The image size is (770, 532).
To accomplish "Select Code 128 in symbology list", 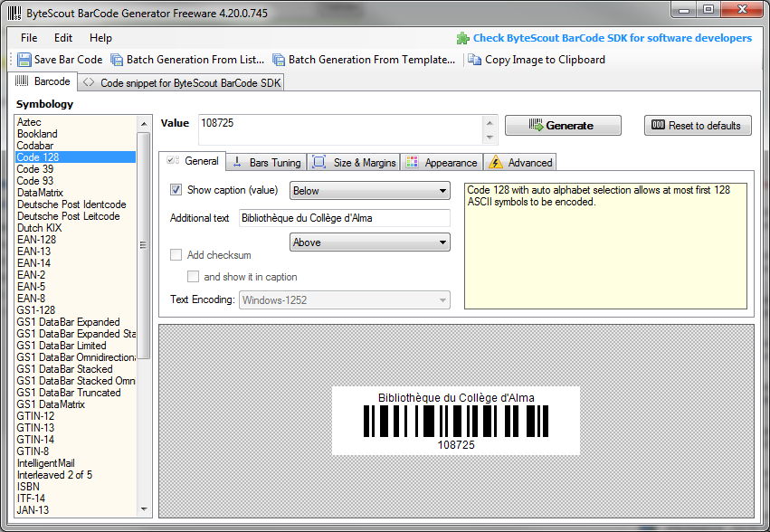I will point(76,157).
